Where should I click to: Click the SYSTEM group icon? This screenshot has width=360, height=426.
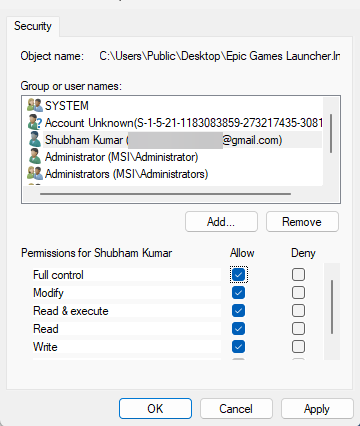[x=35, y=106]
